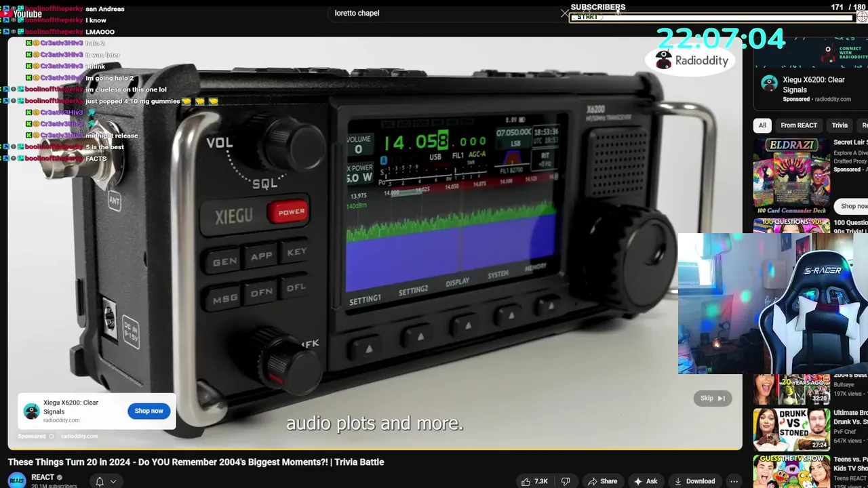Click the 'Bullseye' channel name in the sidebar

tap(845, 384)
